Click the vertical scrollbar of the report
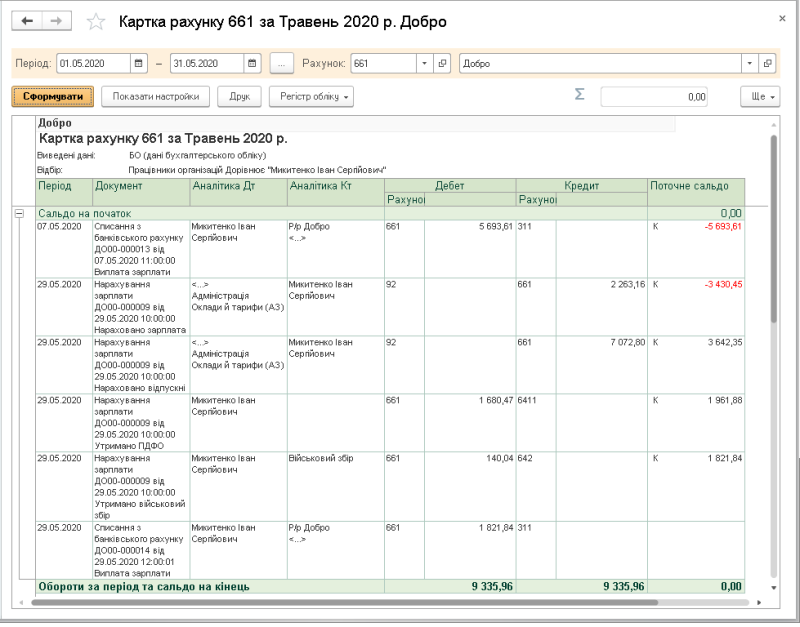The image size is (800, 627). tap(773, 230)
